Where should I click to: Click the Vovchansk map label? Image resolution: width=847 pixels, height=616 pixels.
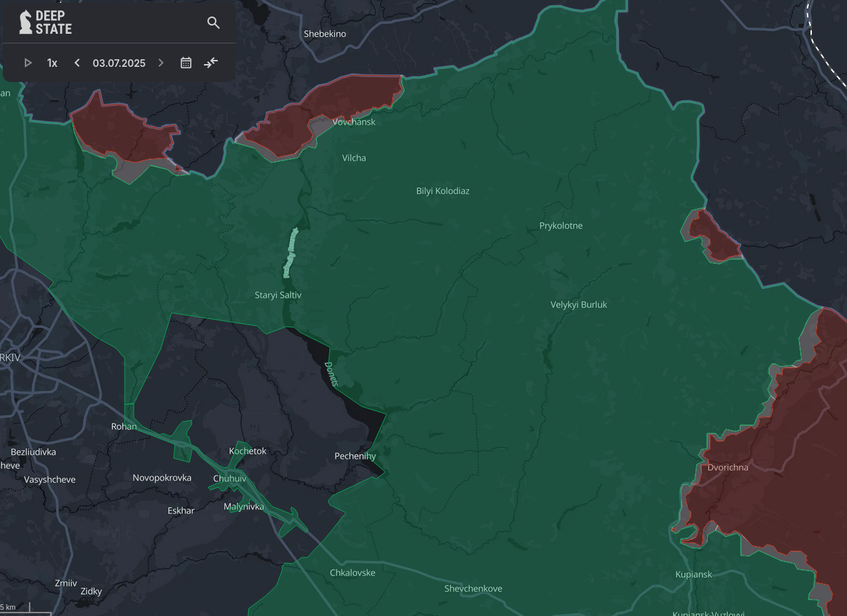354,122
